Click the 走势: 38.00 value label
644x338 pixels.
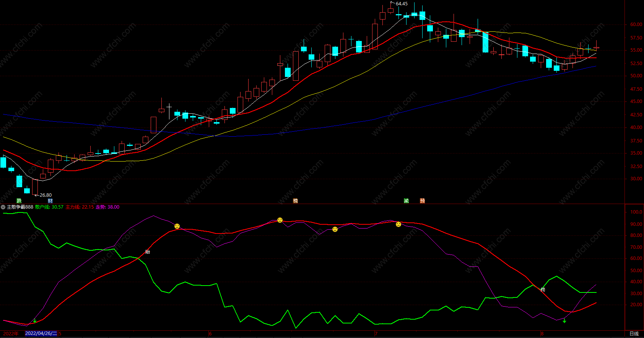(x=107, y=207)
